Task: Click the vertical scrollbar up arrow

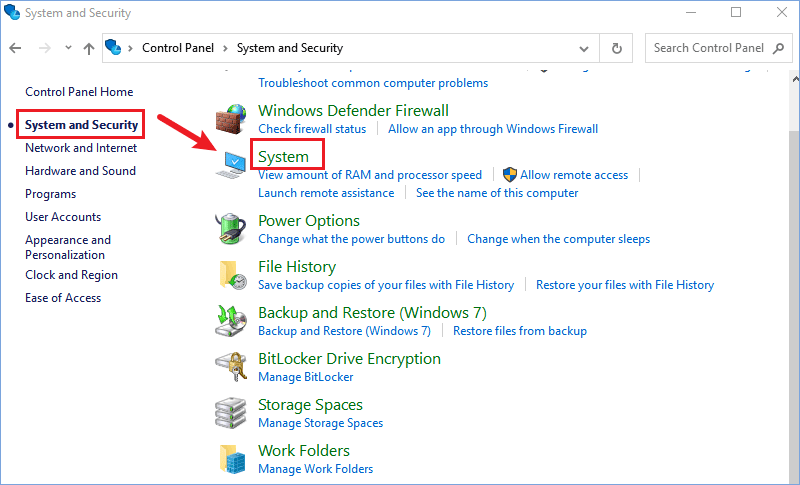Action: (795, 80)
